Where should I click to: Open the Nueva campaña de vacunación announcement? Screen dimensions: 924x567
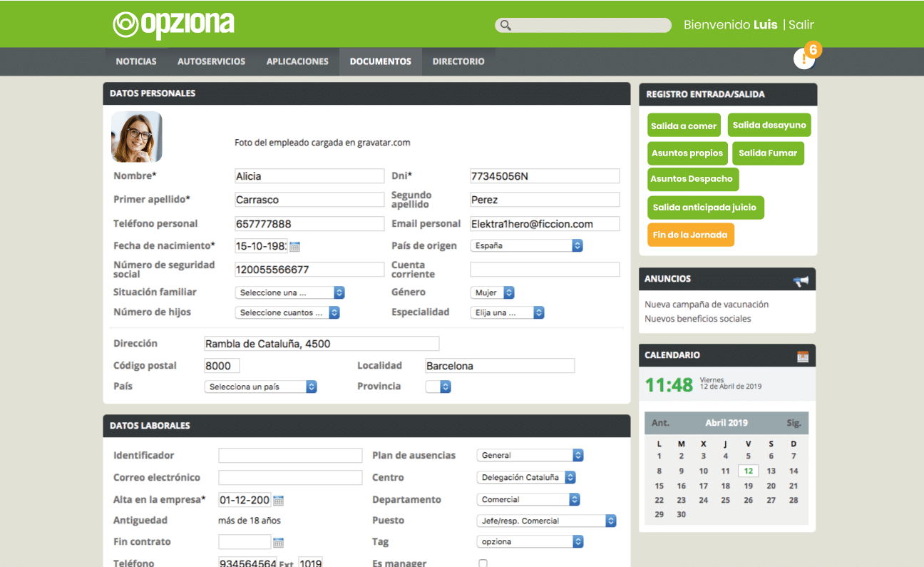tap(707, 305)
